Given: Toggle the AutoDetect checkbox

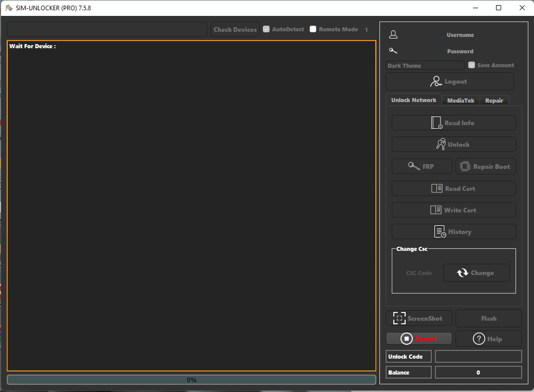Looking at the screenshot, I should (x=266, y=29).
